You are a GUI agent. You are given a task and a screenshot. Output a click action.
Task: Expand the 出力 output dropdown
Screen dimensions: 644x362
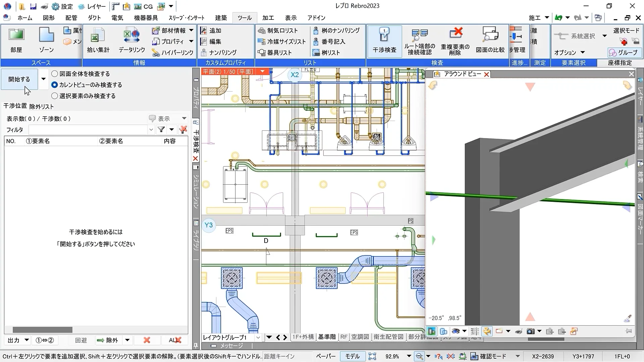pos(27,340)
